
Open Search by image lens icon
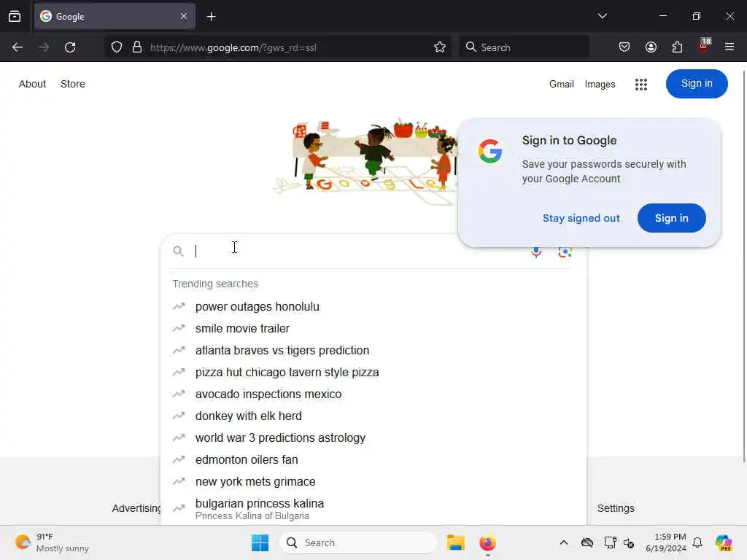click(x=565, y=252)
